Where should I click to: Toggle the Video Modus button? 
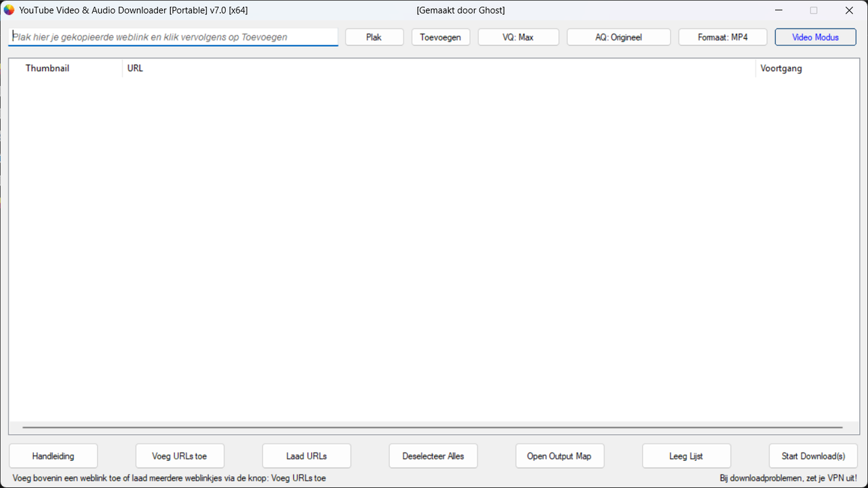[x=816, y=37]
